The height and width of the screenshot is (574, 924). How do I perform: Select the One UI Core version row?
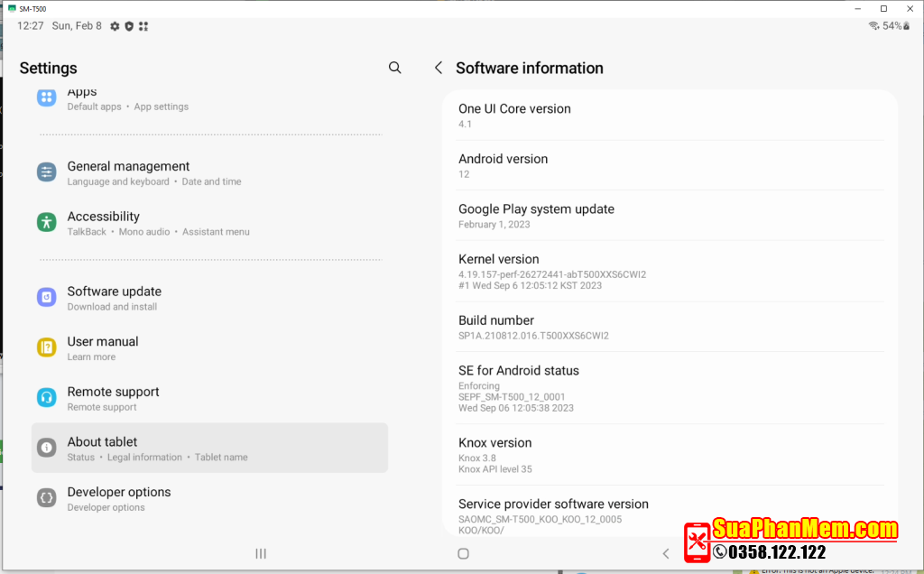click(x=670, y=115)
